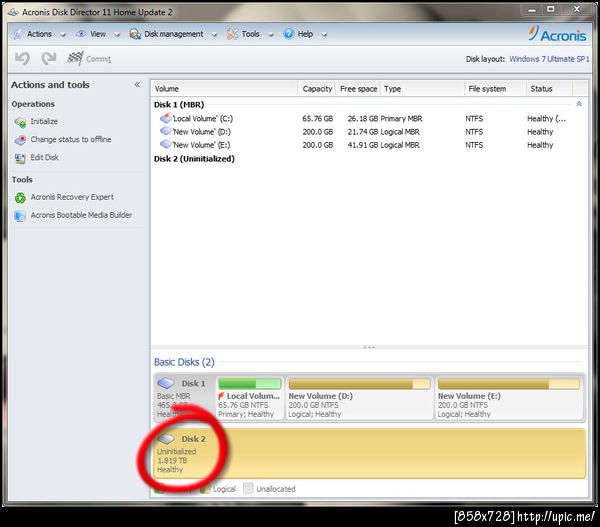Viewport: 600px width, 527px height.
Task: Click the Redo arrow icon
Action: [49, 59]
